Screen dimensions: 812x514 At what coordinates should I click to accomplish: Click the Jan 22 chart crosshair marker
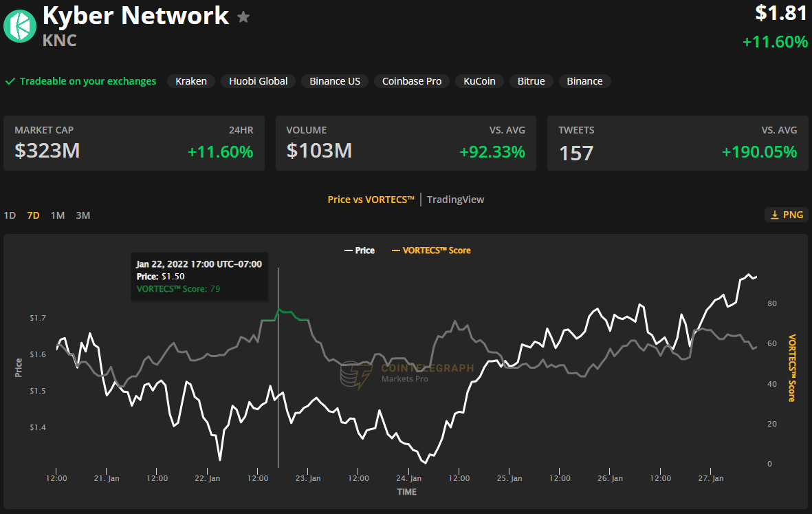(278, 311)
